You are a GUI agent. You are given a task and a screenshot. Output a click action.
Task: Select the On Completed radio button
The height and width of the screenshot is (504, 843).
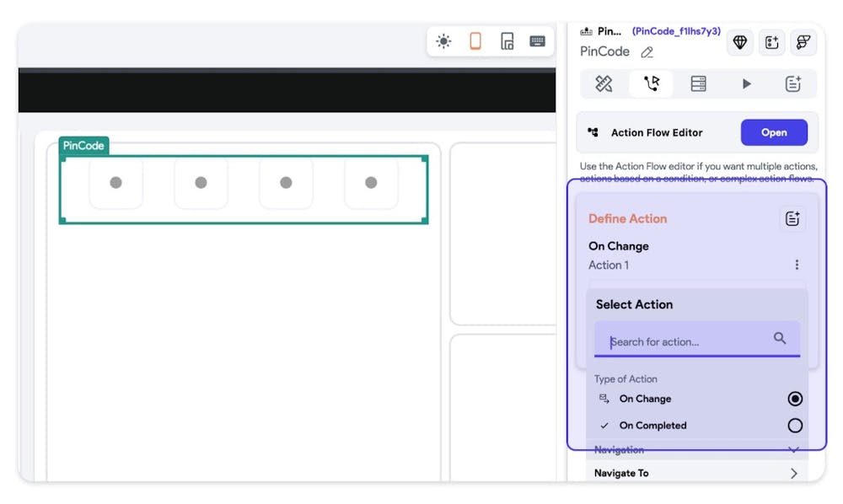795,426
